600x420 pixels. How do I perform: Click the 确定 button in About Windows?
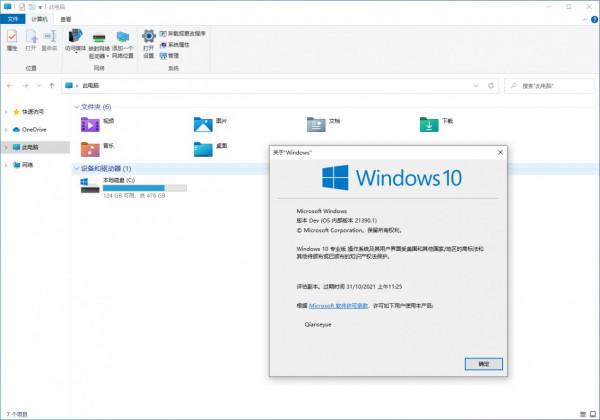(484, 364)
